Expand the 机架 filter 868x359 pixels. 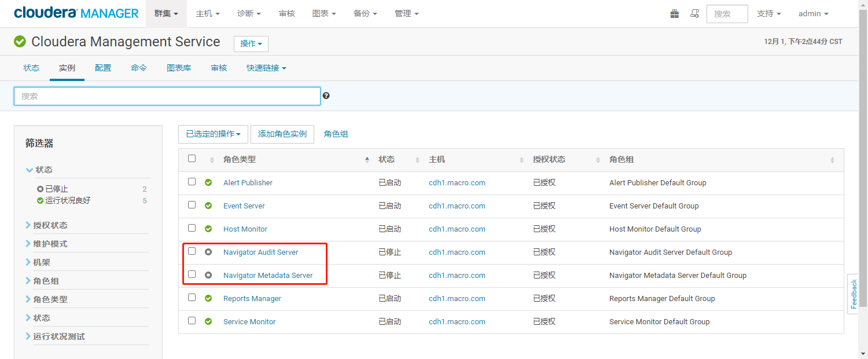pos(38,262)
